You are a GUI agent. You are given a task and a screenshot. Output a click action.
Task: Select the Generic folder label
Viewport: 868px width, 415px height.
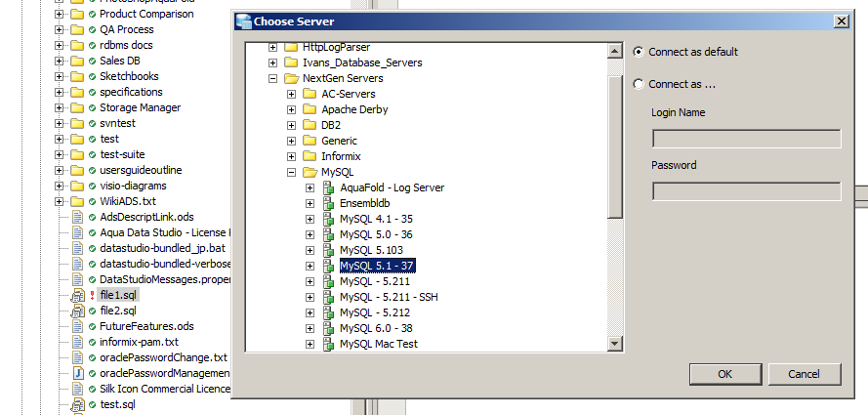coord(339,141)
